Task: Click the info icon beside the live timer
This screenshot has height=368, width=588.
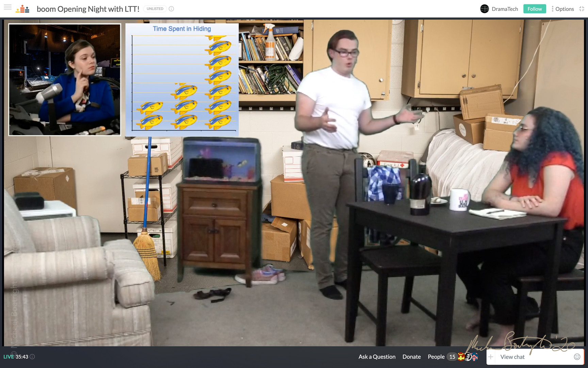Action: [32, 357]
